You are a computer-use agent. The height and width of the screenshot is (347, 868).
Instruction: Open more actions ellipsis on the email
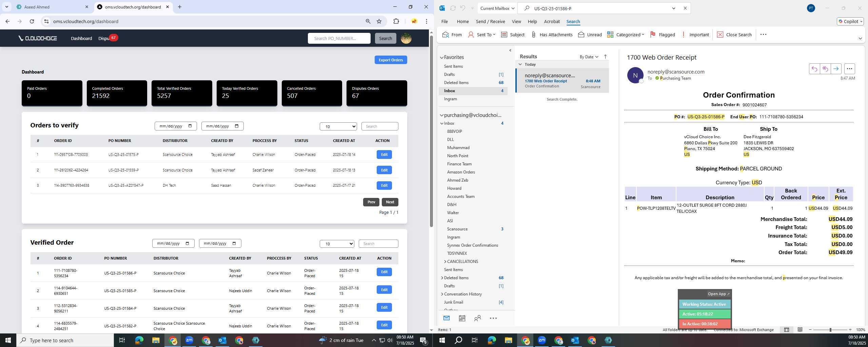tap(849, 69)
